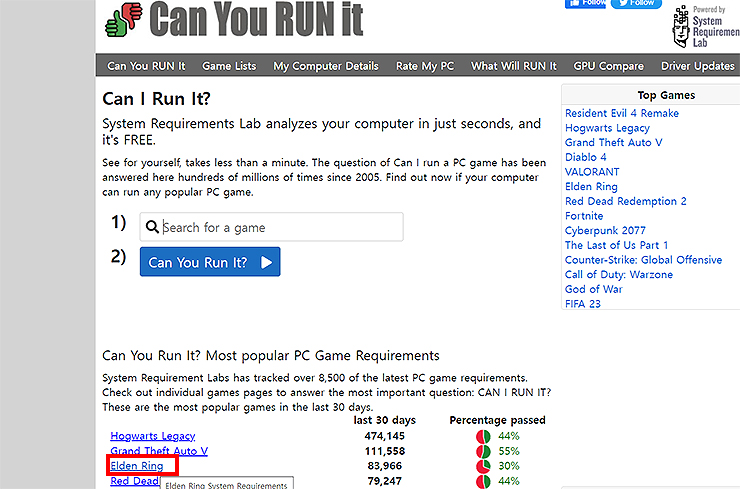Click the 55% percentage value
This screenshot has height=489, width=740.
[x=509, y=451]
